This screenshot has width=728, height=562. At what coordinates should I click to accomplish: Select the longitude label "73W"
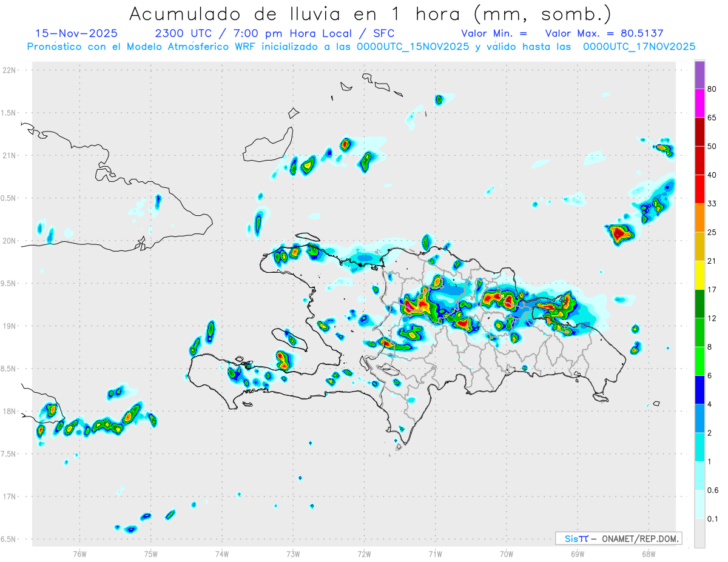pyautogui.click(x=293, y=554)
